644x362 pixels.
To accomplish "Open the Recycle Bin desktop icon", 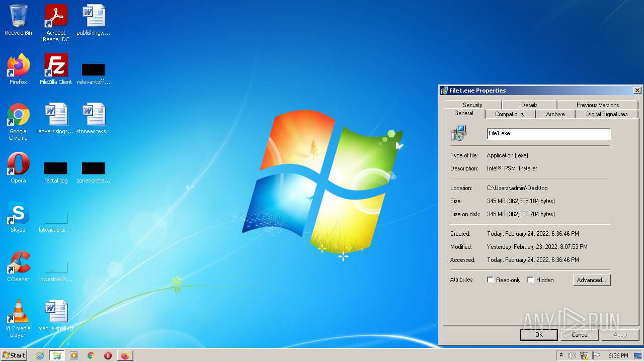I will coord(18,21).
